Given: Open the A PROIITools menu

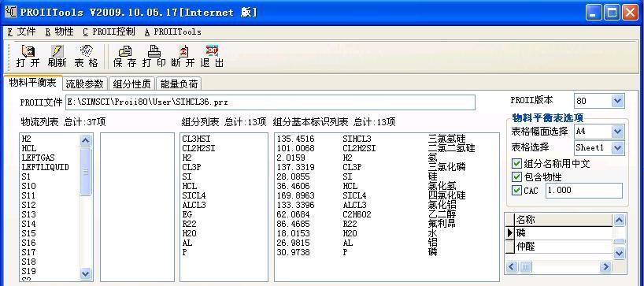Looking at the screenshot, I should point(172,32).
